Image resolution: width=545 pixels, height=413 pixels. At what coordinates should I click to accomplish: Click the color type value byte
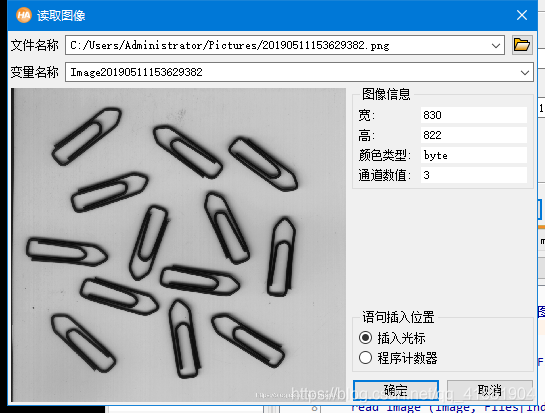point(474,155)
